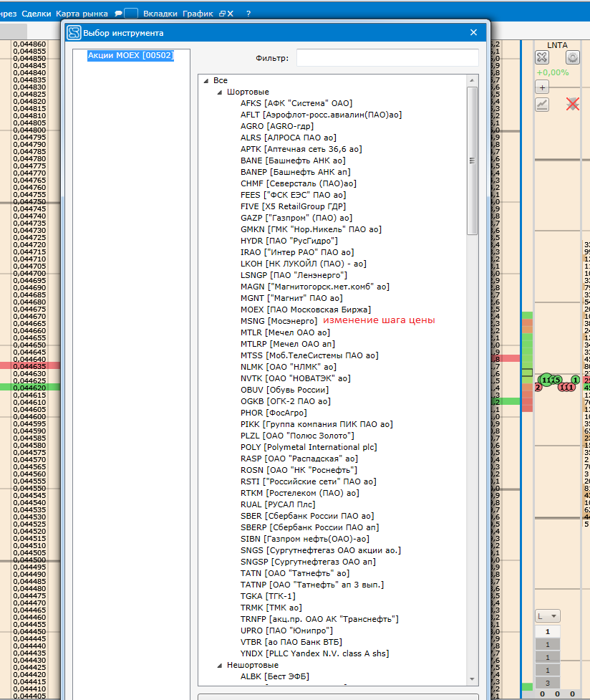
Task: Collapse the Все tree node
Action: pos(206,81)
